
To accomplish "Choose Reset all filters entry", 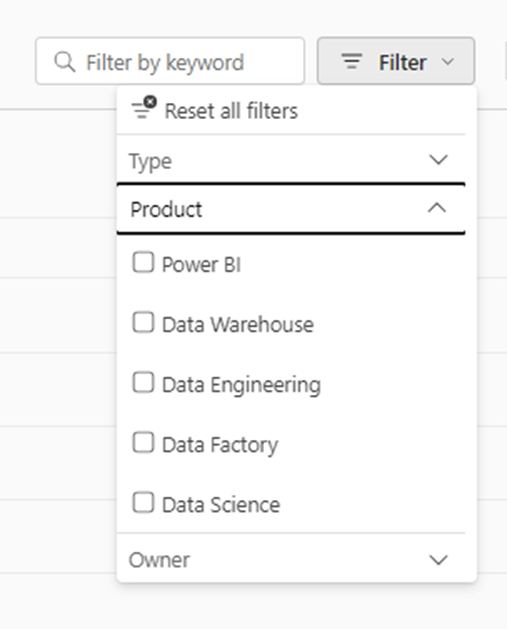I will (x=291, y=111).
